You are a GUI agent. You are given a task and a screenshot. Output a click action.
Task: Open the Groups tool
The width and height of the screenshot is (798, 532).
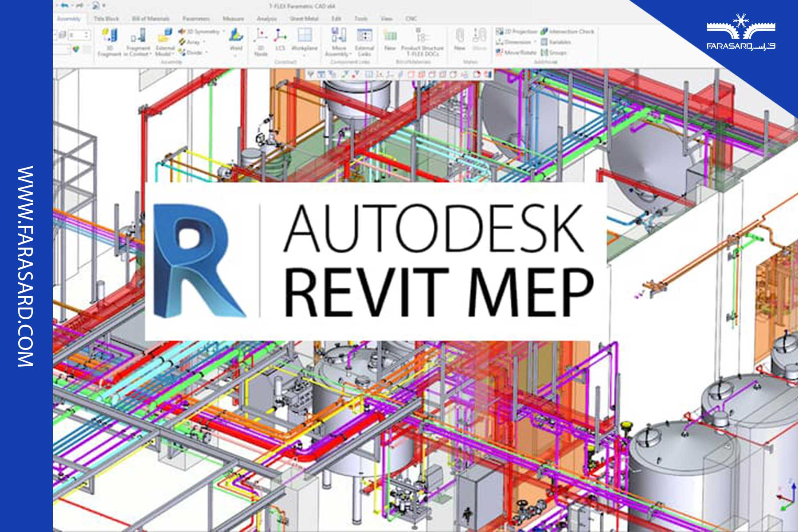[558, 52]
